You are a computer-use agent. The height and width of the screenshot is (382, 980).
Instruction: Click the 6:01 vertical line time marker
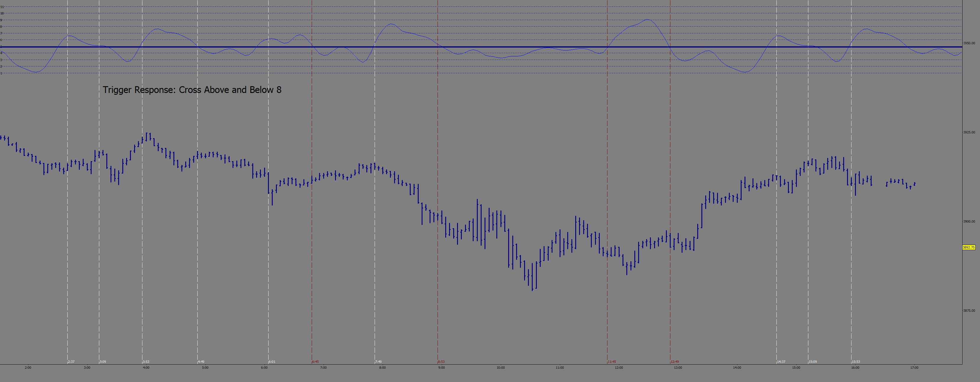click(x=272, y=362)
